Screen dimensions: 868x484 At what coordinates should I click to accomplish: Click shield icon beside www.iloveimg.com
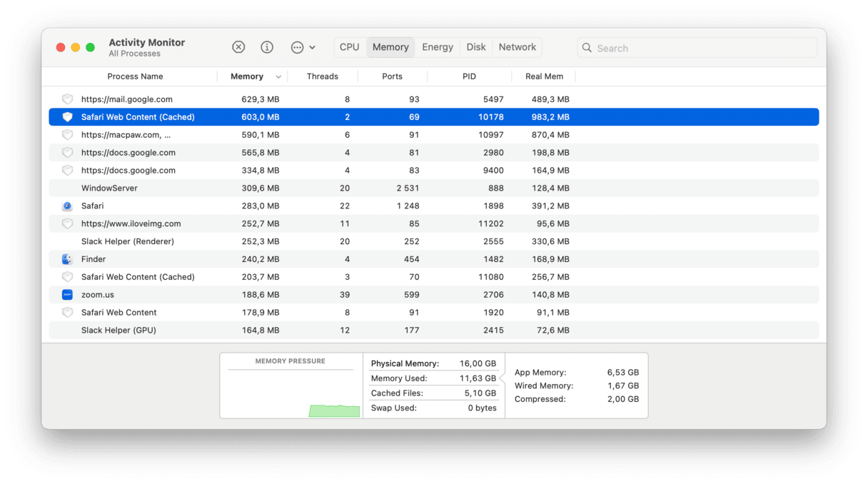[x=67, y=223]
